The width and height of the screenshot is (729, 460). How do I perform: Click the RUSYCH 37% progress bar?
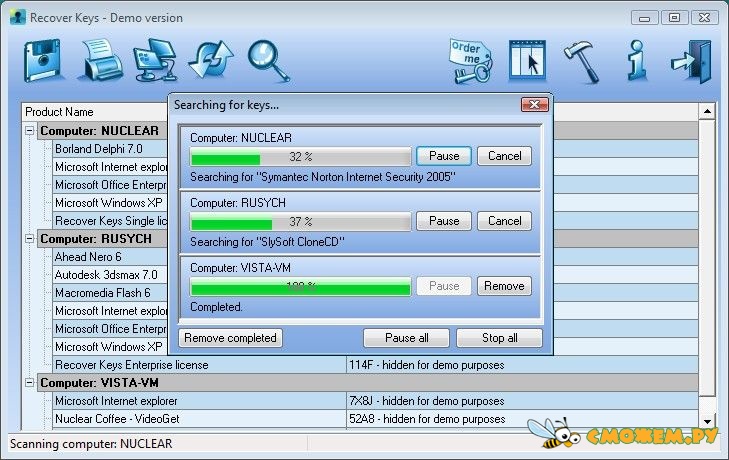pos(300,222)
